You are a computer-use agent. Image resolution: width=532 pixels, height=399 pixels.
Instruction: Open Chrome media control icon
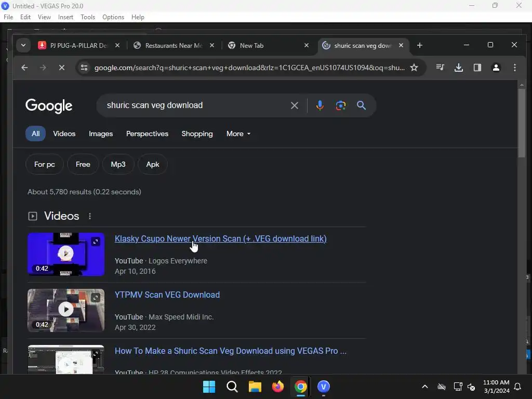click(440, 68)
